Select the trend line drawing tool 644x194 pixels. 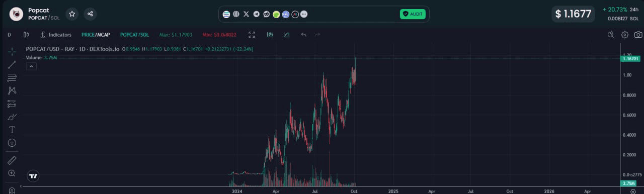pyautogui.click(x=12, y=64)
